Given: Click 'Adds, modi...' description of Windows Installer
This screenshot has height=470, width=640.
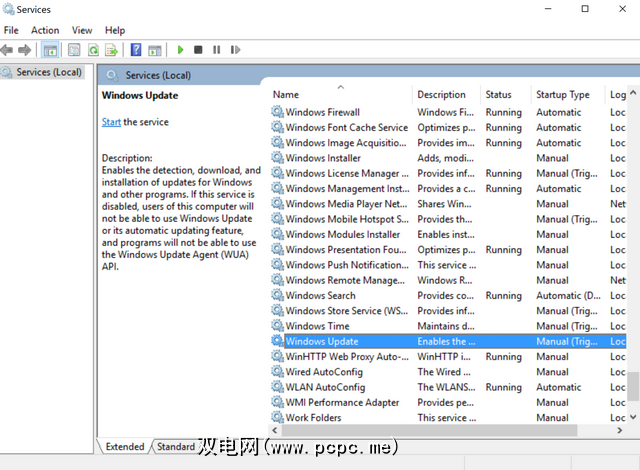Looking at the screenshot, I should point(445,158).
